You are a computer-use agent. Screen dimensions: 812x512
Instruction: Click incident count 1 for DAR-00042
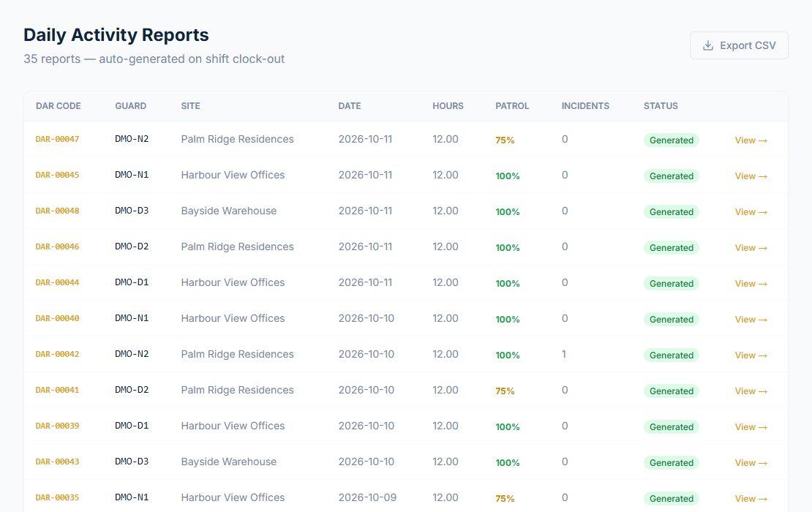tap(564, 354)
